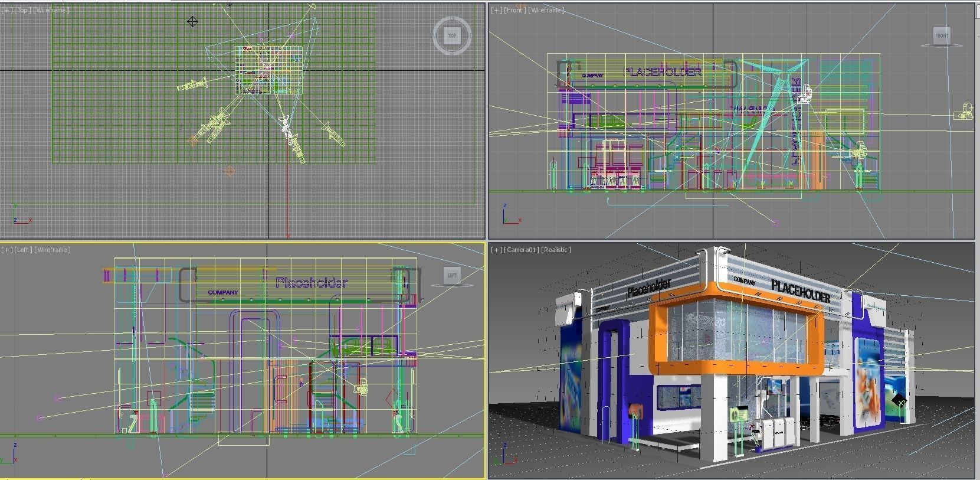
Task: Open the Left viewport's [Wireframe] shading menu
Action: pyautogui.click(x=53, y=250)
